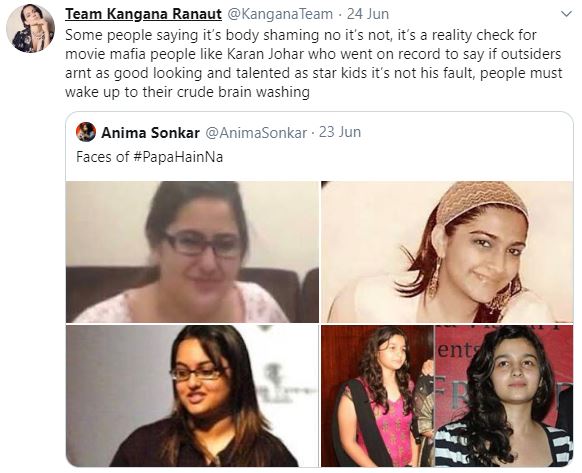Viewport: 582px width, 473px height.
Task: View the photo of the woman in a black top
Action: (192, 396)
